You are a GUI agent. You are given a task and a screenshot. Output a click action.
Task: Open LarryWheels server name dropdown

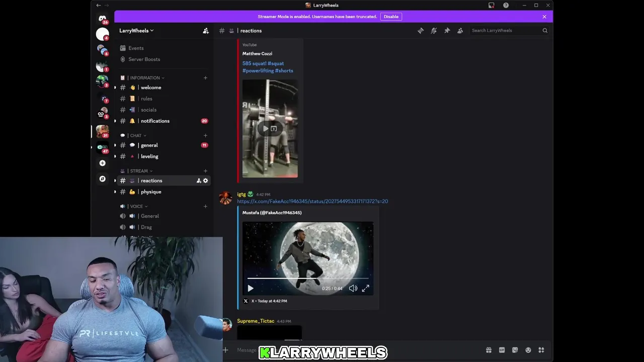tap(136, 31)
